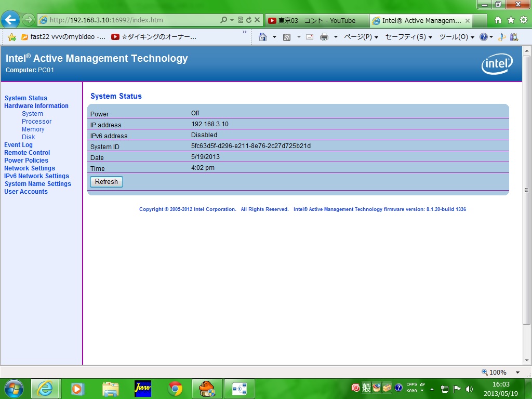Open Disk hardware info link
532x399 pixels.
click(29, 137)
